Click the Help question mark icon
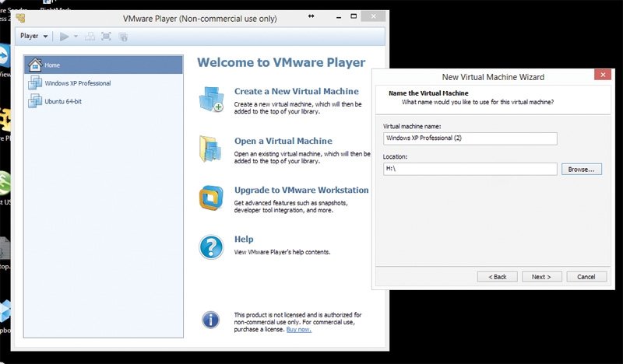The width and height of the screenshot is (623, 364). point(211,247)
